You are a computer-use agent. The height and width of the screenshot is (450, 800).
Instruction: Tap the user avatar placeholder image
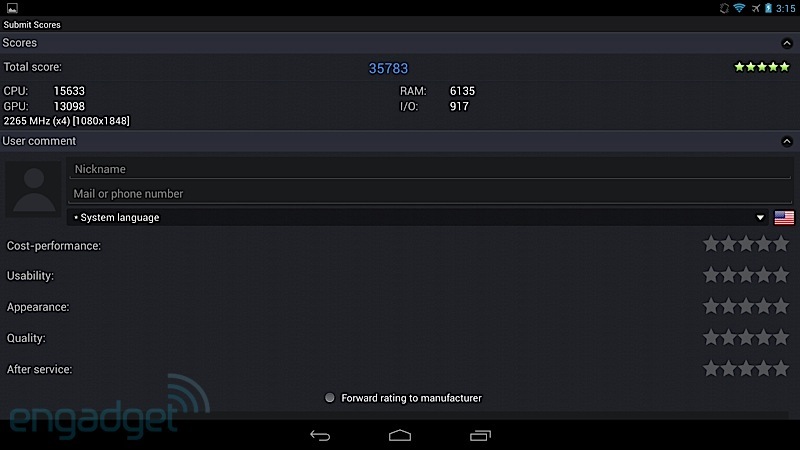tap(34, 190)
